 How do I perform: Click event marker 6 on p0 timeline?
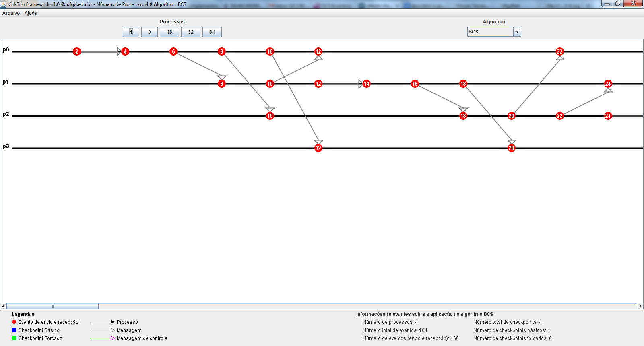click(x=173, y=51)
